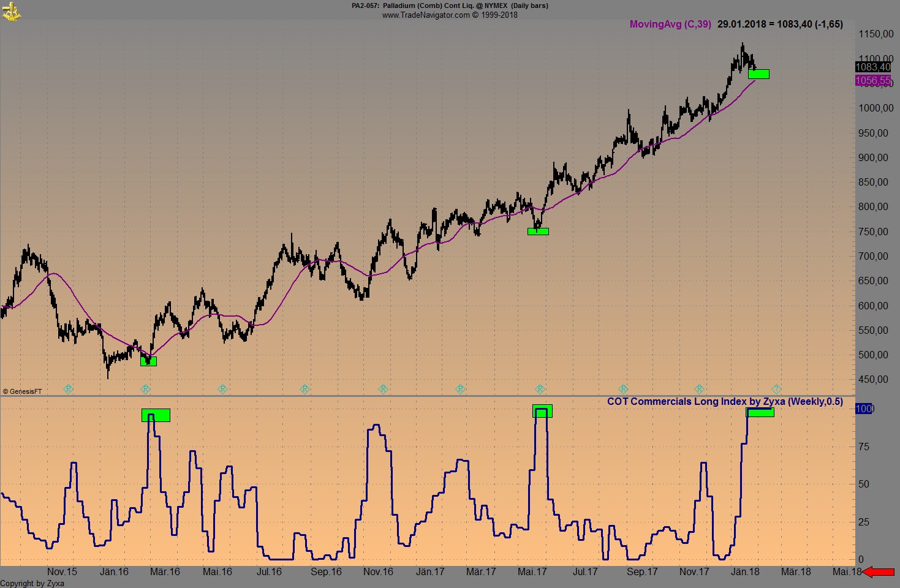Select the green box on the Mai.17 COT peak

pos(543,411)
